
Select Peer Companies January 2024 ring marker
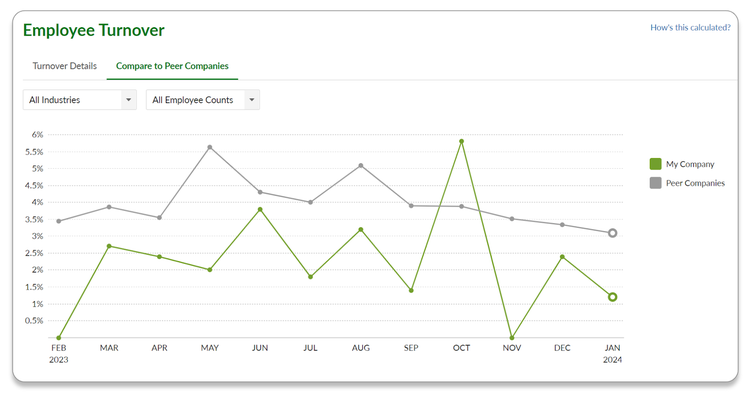pos(612,233)
